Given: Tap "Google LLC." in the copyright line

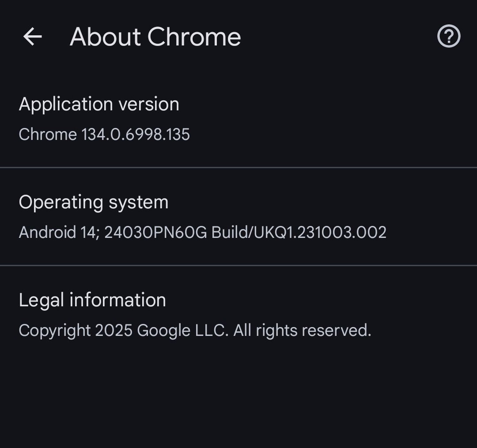Looking at the screenshot, I should click(x=183, y=331).
